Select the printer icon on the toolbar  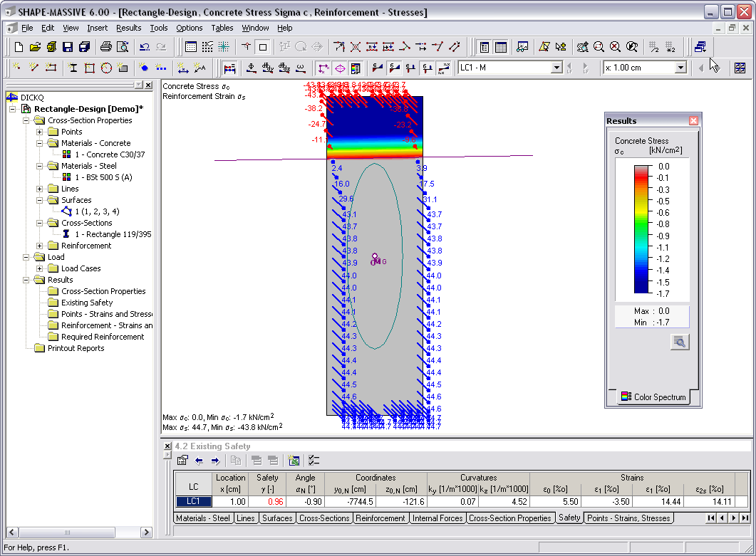point(105,46)
